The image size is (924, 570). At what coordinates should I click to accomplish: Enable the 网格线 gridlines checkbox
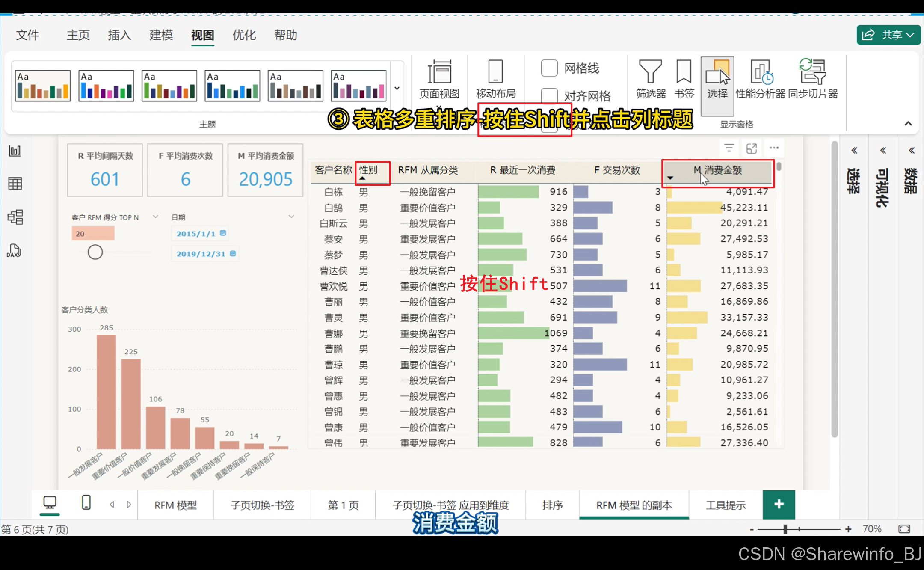pyautogui.click(x=549, y=68)
